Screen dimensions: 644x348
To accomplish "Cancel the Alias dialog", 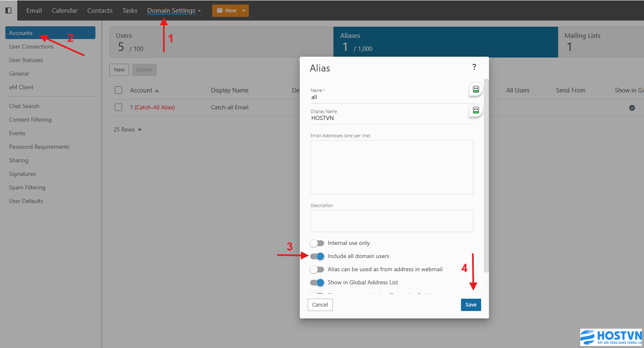I will point(320,305).
